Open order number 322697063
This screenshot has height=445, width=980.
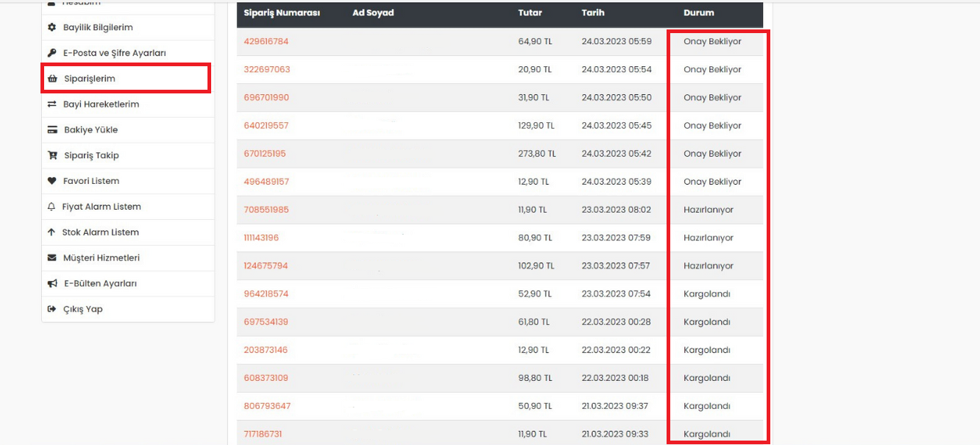click(267, 70)
